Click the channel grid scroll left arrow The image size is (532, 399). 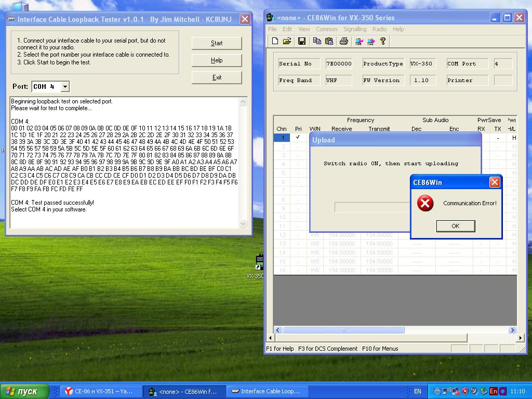coord(278,330)
